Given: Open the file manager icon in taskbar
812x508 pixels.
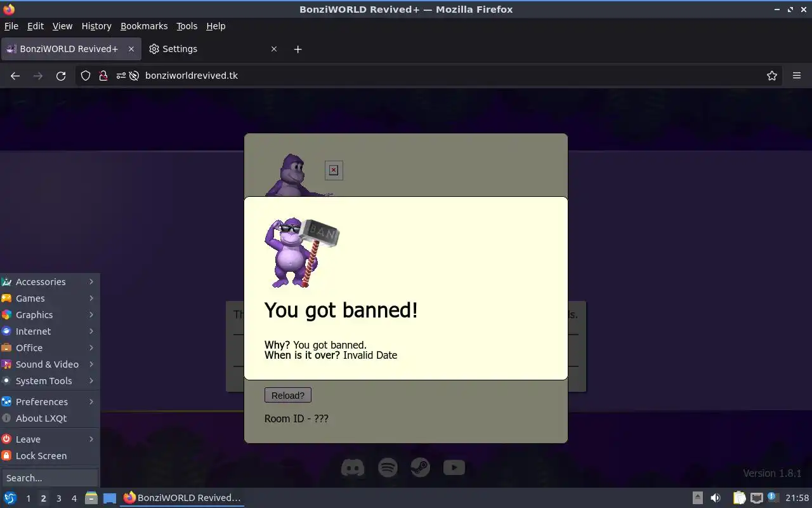Looking at the screenshot, I should click(91, 498).
